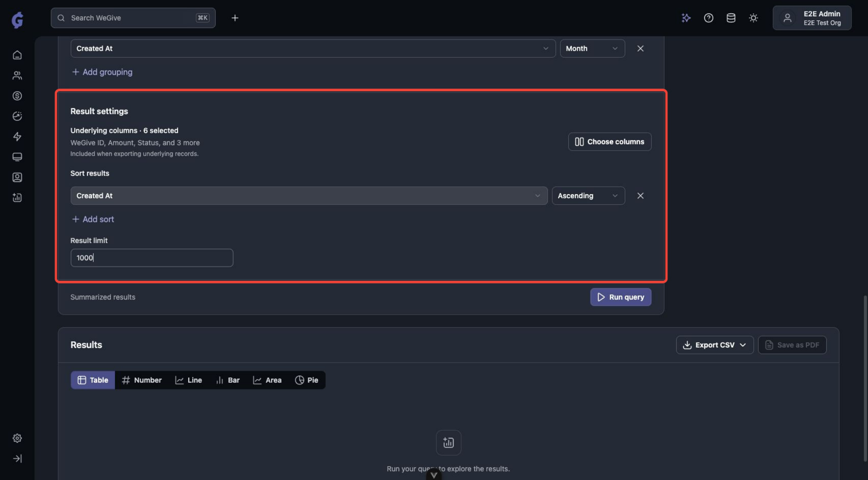Open the Created At sort field dropdown
This screenshot has width=868, height=480.
[x=309, y=196]
